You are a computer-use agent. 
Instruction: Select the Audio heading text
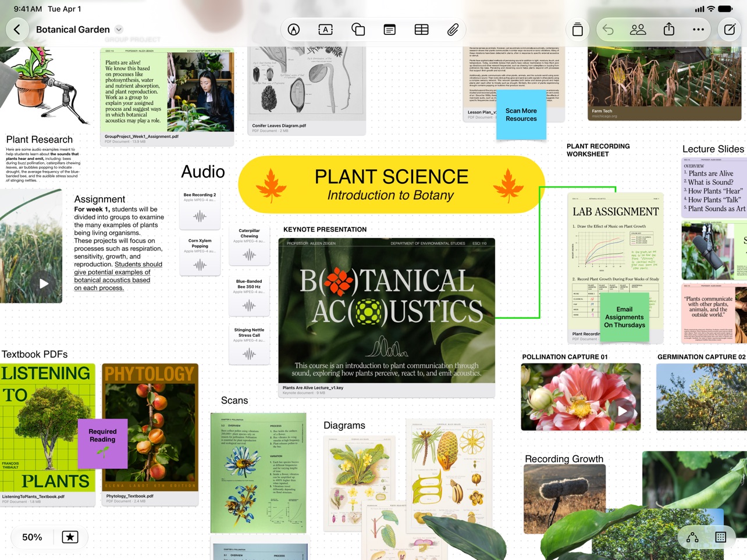pos(202,172)
